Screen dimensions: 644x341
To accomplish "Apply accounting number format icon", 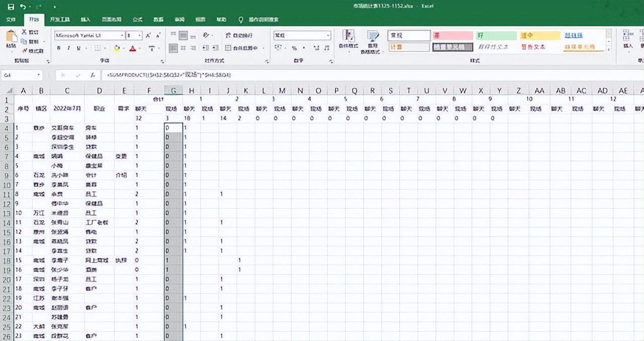I will click(279, 48).
